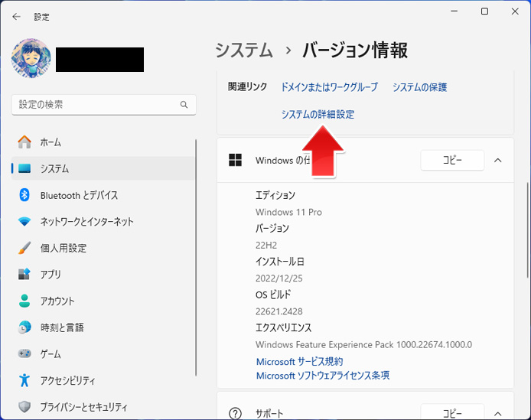Viewport: 531px width, 420px height.
Task: Click the ホーム house icon
Action: click(x=24, y=142)
